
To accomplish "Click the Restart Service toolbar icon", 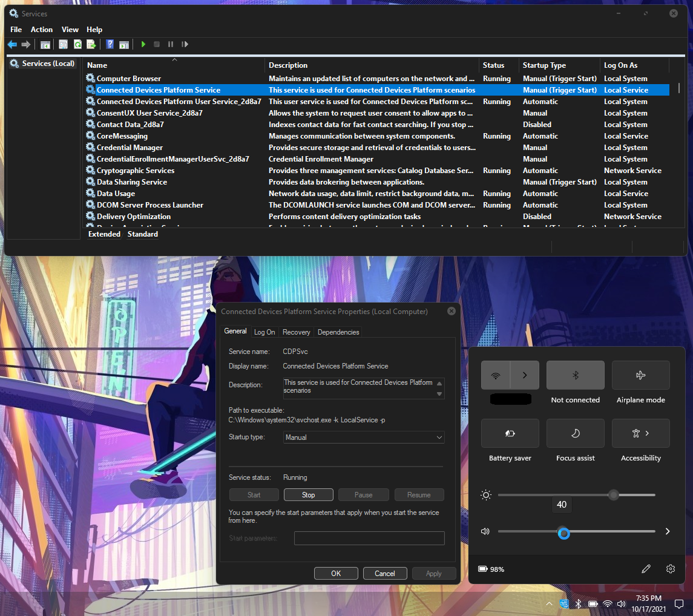I will tap(185, 44).
